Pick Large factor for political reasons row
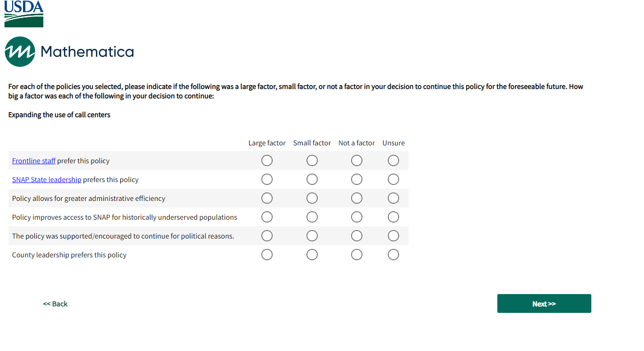The image size is (644, 351). coord(267,236)
